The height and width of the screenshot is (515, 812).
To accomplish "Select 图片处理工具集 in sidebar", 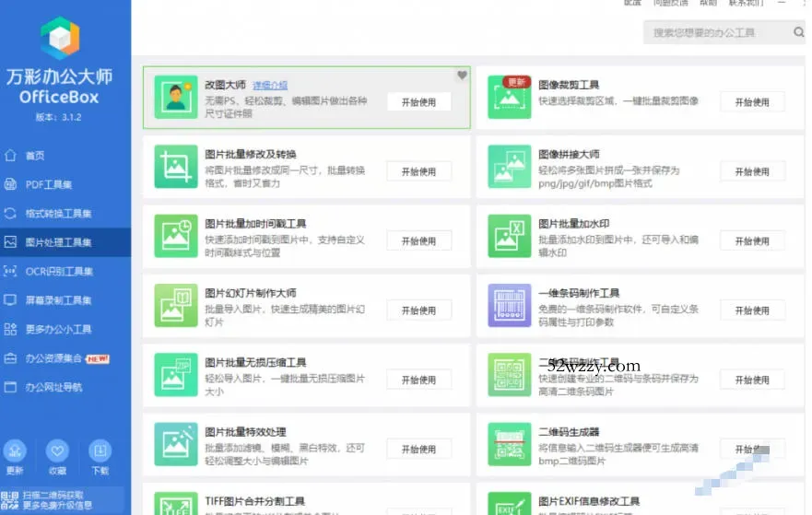I will [x=65, y=242].
